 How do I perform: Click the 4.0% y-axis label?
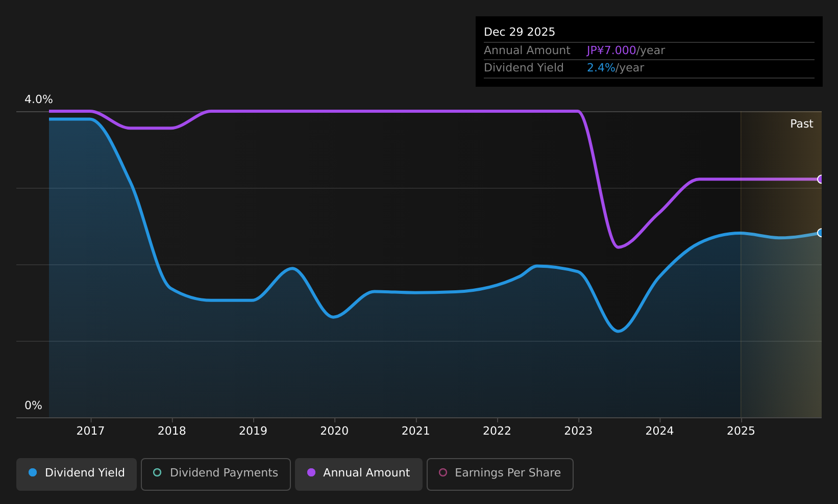(39, 99)
